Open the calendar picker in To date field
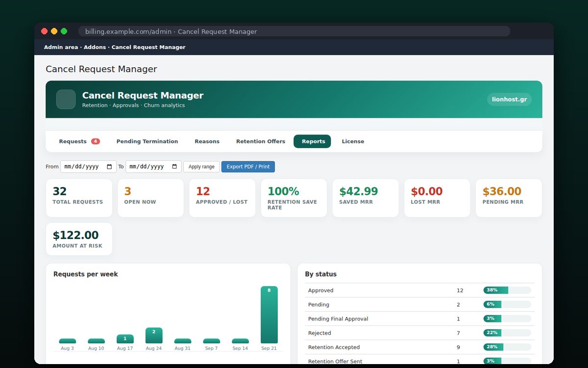Screen dimensions: 588x368 174,167
